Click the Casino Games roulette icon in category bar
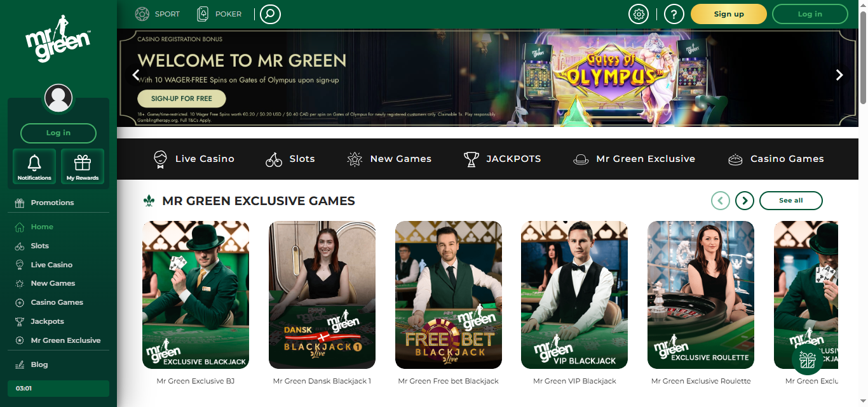Screen dimensions: 868x407 tap(735, 159)
